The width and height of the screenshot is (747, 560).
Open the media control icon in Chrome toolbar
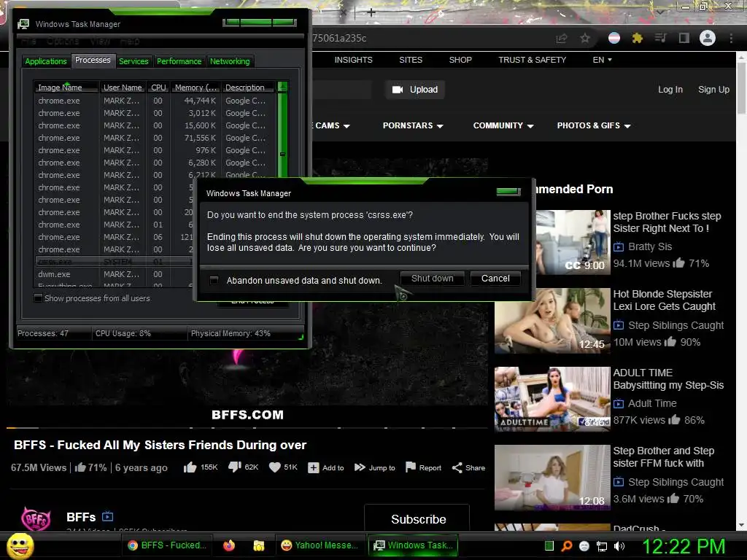(661, 38)
